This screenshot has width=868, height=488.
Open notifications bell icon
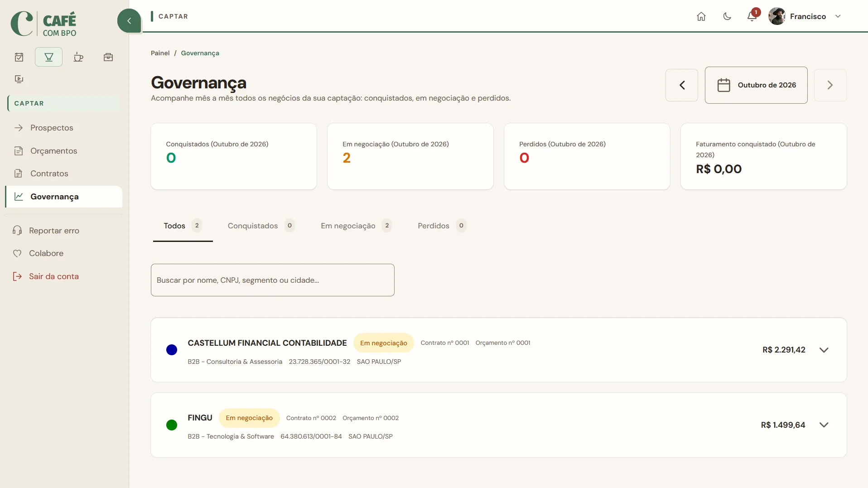coord(752,16)
